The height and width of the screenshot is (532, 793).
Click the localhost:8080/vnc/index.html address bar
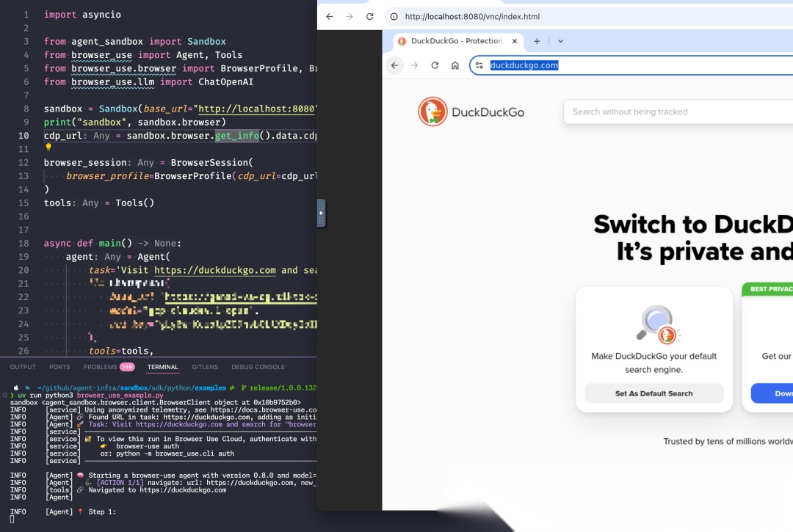click(x=472, y=17)
